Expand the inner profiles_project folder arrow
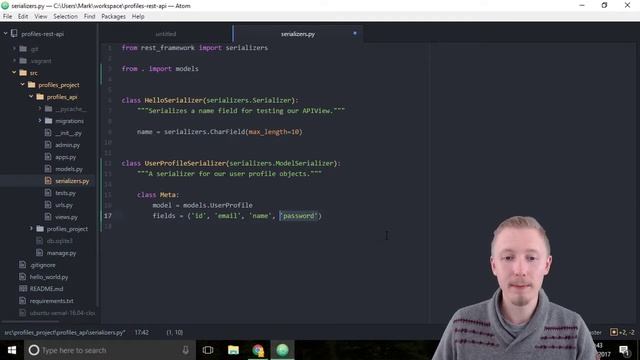The width and height of the screenshot is (640, 360). [31, 229]
